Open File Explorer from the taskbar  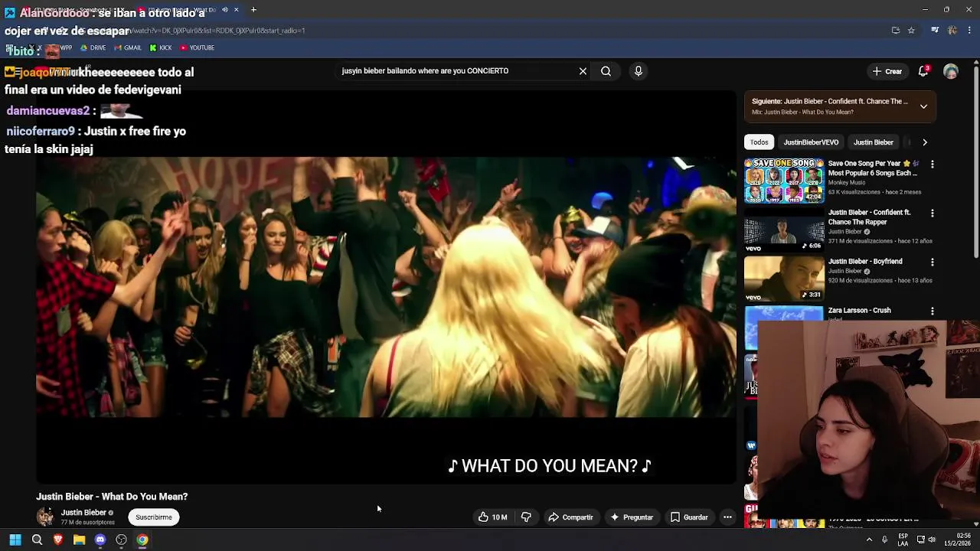tap(79, 540)
